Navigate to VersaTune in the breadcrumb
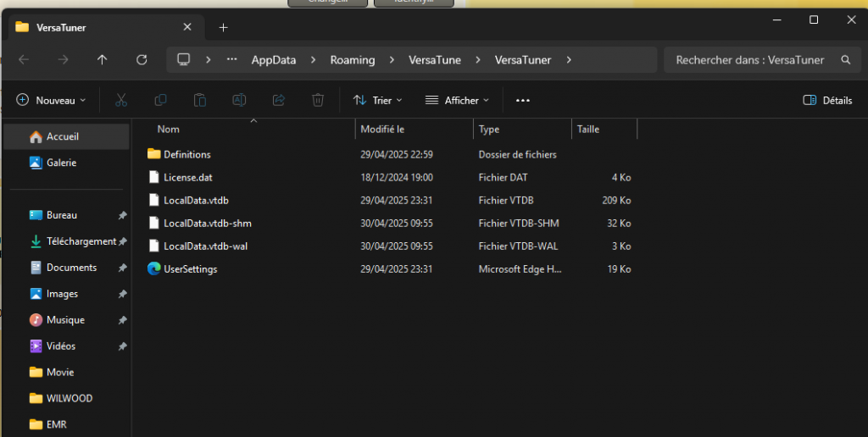Image resolution: width=868 pixels, height=437 pixels. (435, 60)
